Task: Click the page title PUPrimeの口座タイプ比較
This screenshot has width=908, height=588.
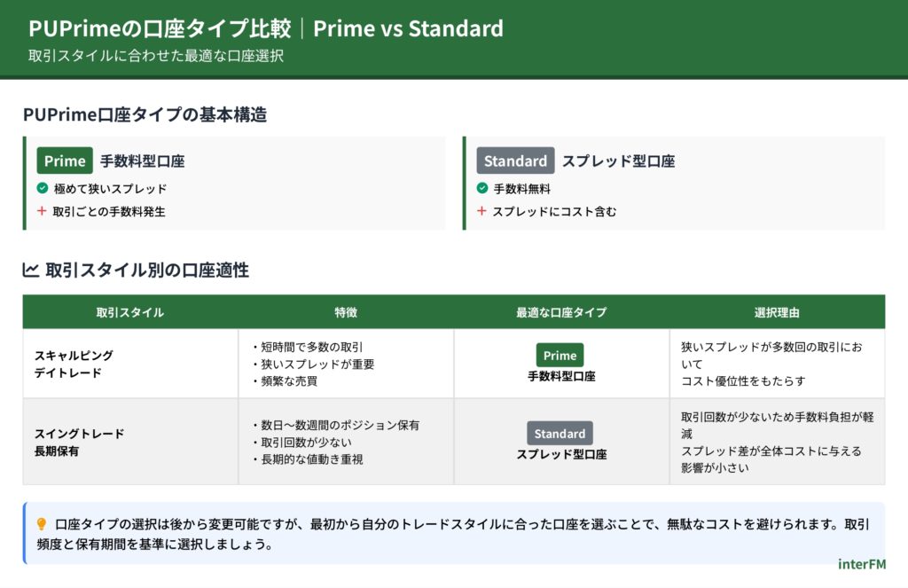Action: (160, 28)
